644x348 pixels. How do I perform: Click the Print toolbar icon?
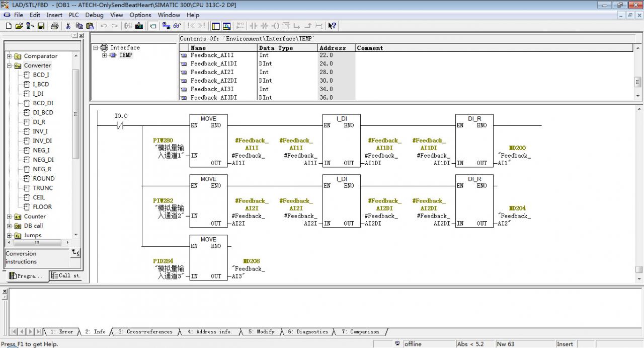pyautogui.click(x=54, y=26)
